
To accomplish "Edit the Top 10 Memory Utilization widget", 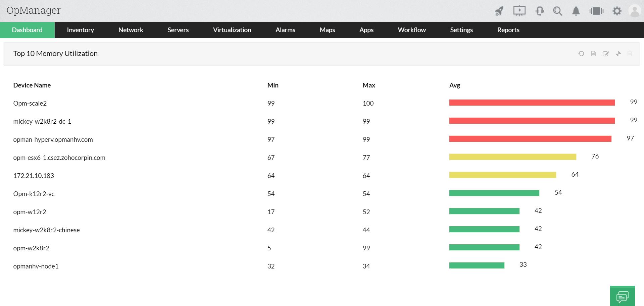I will point(606,54).
